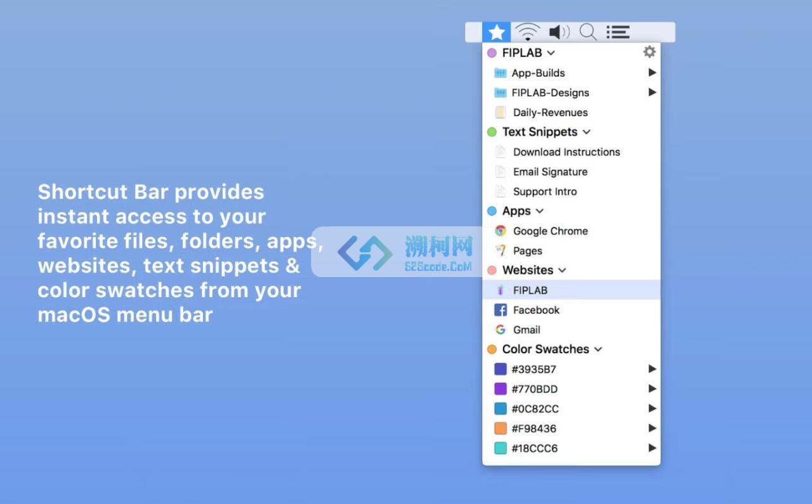Viewport: 812px width, 504px height.
Task: Expand #18CCC6 submenu arrow
Action: pos(652,448)
